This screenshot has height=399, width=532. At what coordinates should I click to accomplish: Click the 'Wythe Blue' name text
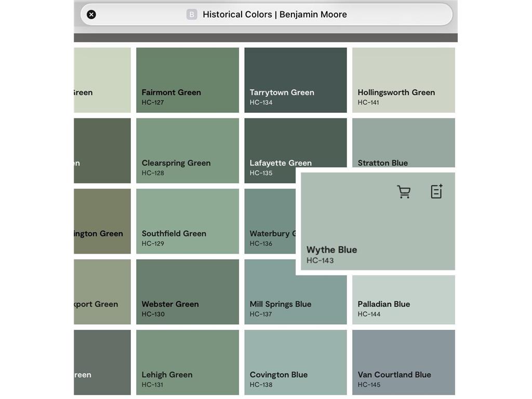point(332,250)
